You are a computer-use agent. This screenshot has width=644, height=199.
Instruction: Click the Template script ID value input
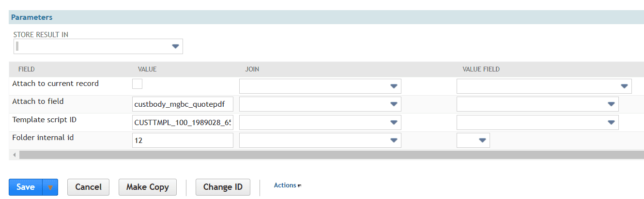tap(183, 122)
